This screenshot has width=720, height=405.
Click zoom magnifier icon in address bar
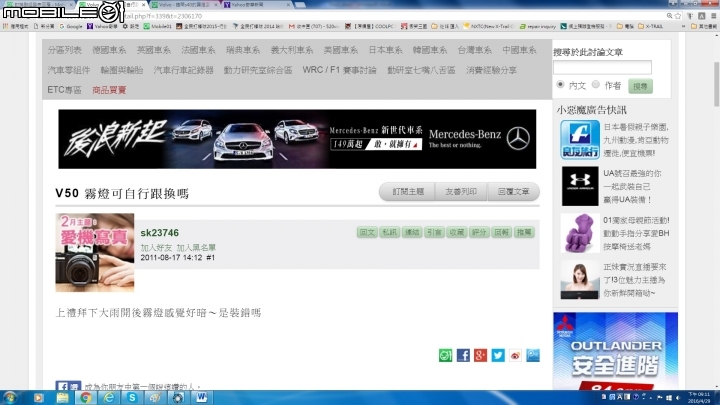click(x=669, y=16)
